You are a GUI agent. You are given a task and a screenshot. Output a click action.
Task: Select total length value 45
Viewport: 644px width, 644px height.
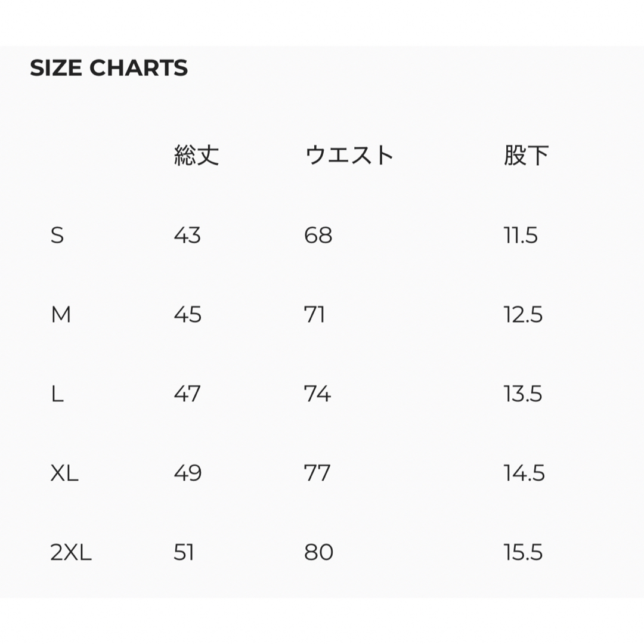click(x=187, y=315)
